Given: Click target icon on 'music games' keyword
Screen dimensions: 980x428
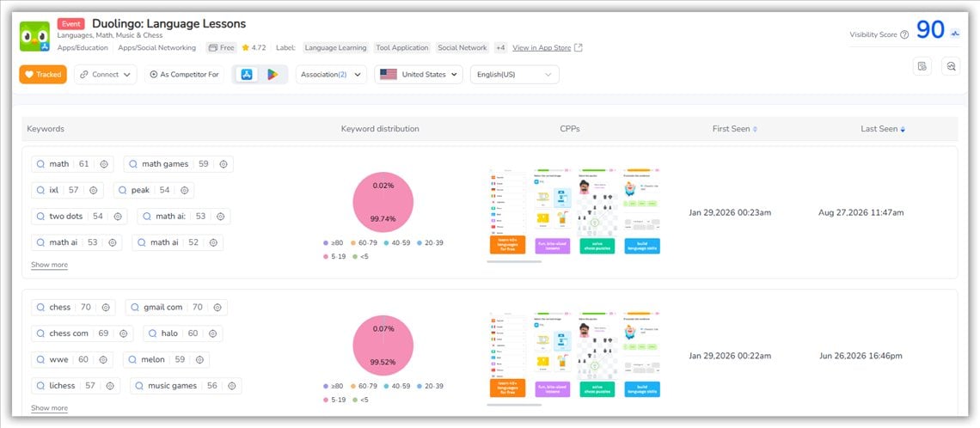Looking at the screenshot, I should coord(232,386).
